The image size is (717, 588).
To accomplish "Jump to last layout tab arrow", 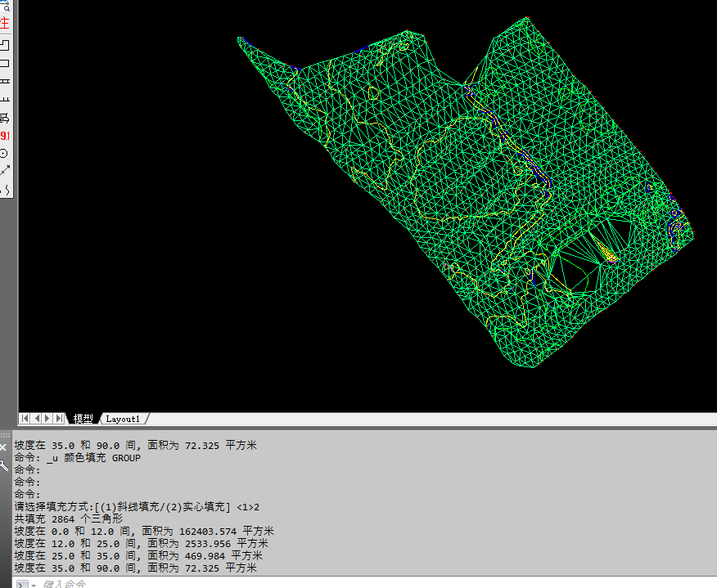I will 59,419.
